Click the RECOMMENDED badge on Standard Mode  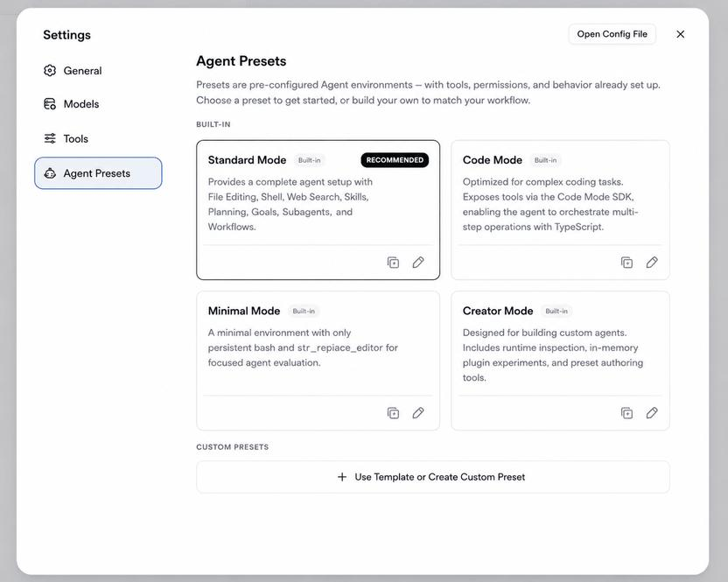pyautogui.click(x=395, y=160)
